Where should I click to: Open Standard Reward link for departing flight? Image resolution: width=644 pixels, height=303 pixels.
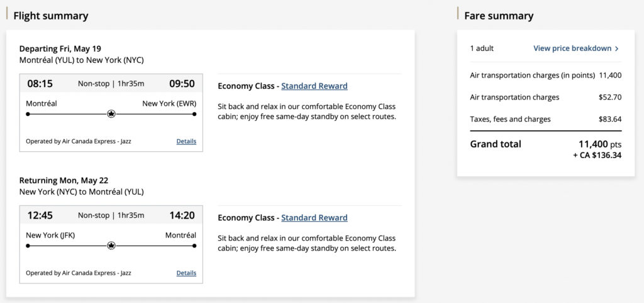coord(314,86)
